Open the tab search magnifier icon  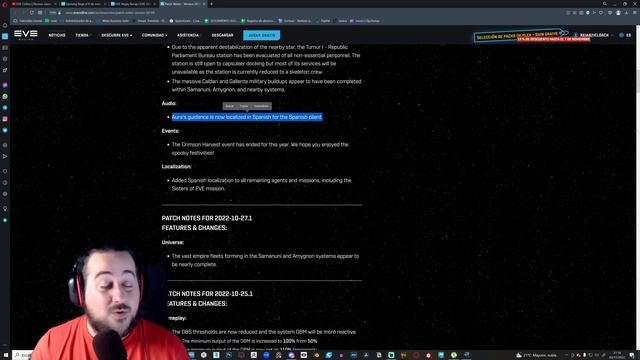(x=605, y=4)
